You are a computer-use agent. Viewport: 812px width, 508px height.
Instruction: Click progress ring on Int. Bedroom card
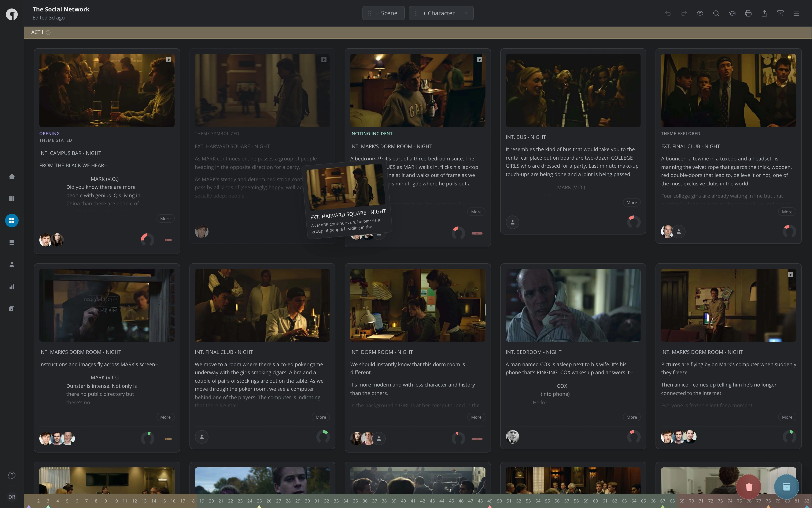(634, 437)
